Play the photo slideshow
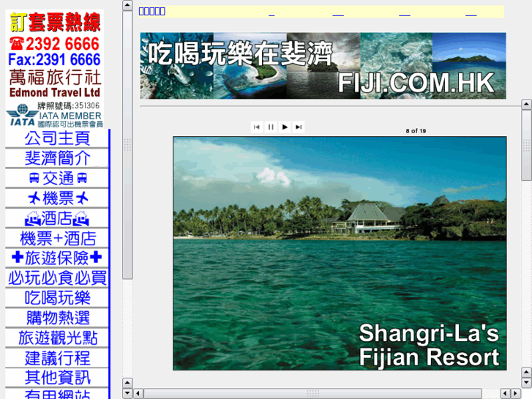 tap(285, 127)
